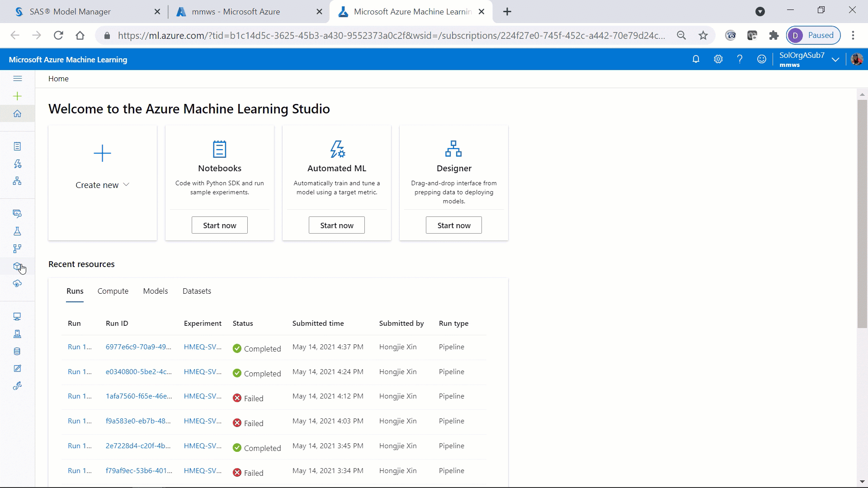This screenshot has height=488, width=868.
Task: Switch to the Compute tab in Recent resources
Action: [113, 291]
